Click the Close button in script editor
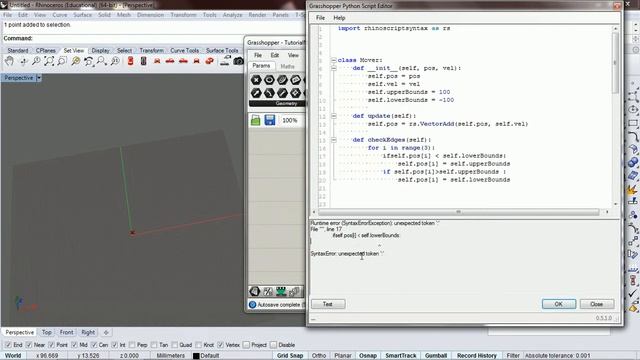The width and height of the screenshot is (640, 360). tap(597, 304)
